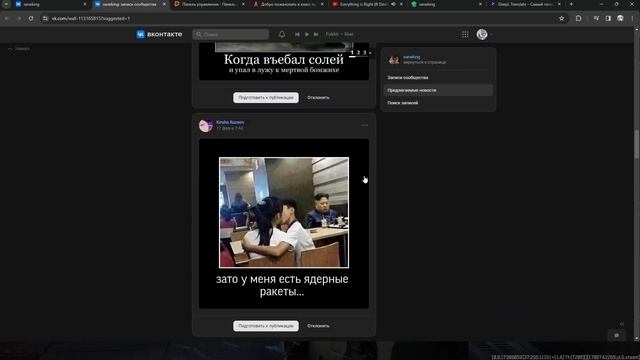This screenshot has height=360, width=640.
Task: Open the VK services grid icon
Action: [465, 34]
